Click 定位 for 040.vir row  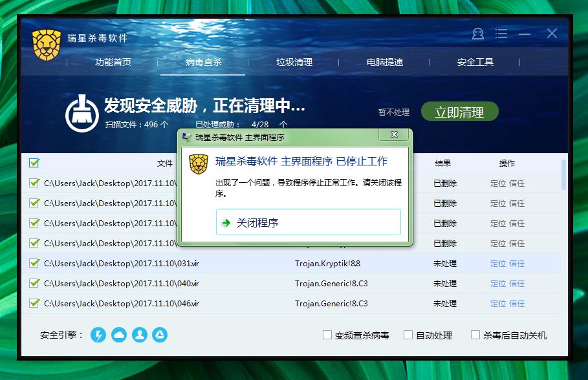(x=498, y=283)
